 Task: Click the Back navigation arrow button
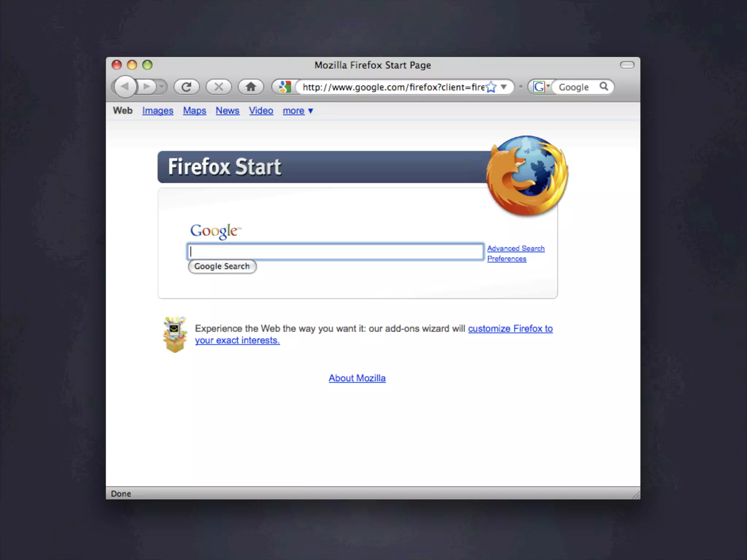[125, 87]
